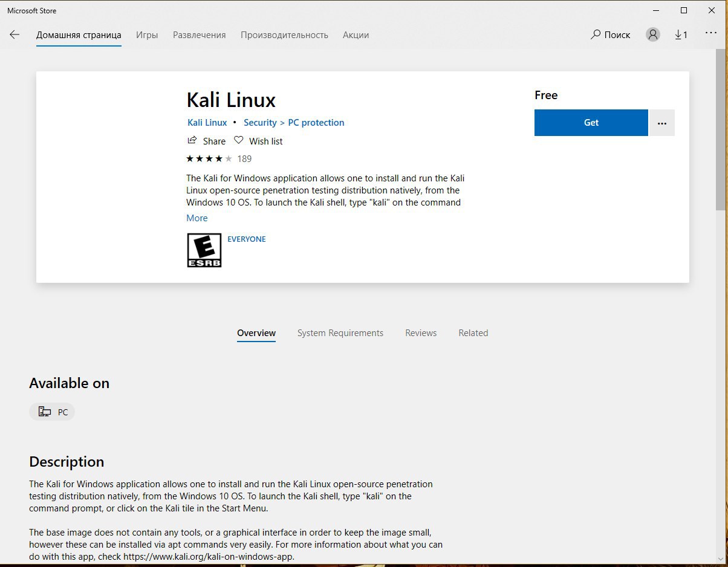This screenshot has width=728, height=567.
Task: Click the ESRB Everyone rating badge
Action: pyautogui.click(x=204, y=250)
